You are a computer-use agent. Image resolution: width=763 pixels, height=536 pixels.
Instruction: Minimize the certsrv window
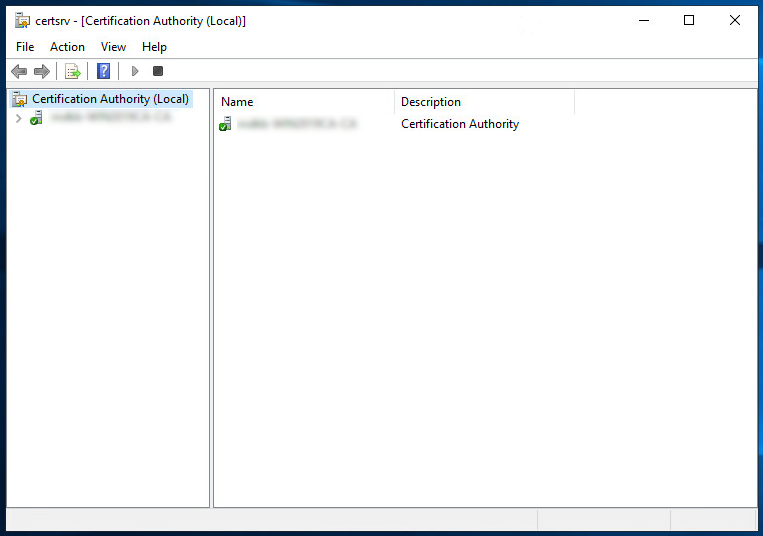(x=643, y=20)
